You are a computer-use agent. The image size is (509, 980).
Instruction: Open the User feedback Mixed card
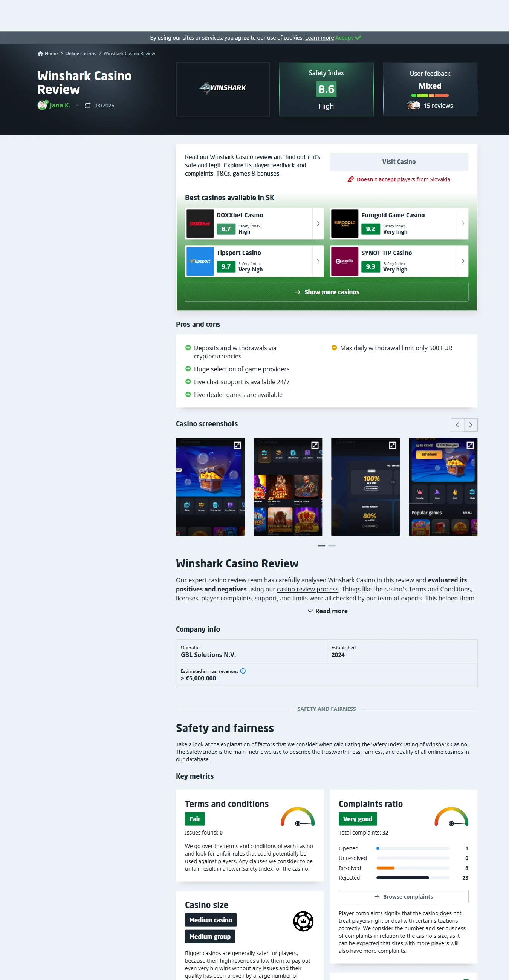430,89
